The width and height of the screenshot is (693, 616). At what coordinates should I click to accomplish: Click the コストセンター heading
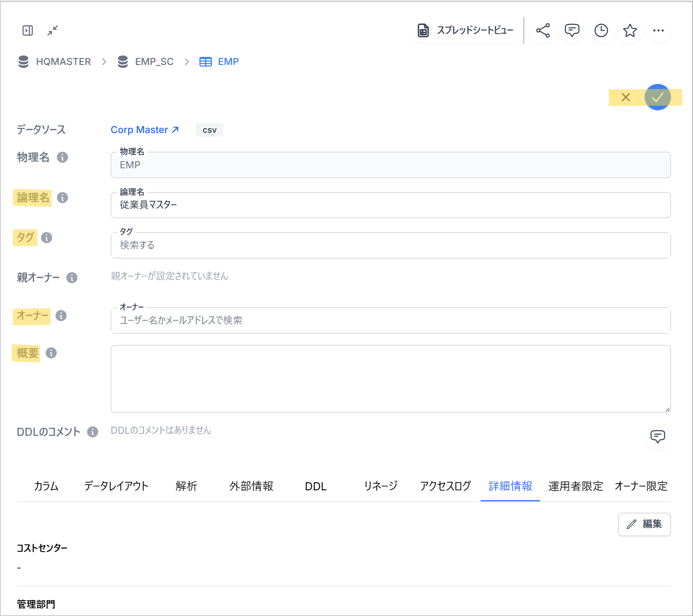pyautogui.click(x=42, y=548)
